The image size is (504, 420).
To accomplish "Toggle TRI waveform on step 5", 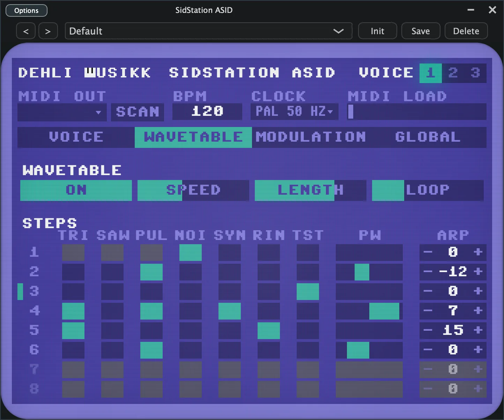I will click(73, 331).
